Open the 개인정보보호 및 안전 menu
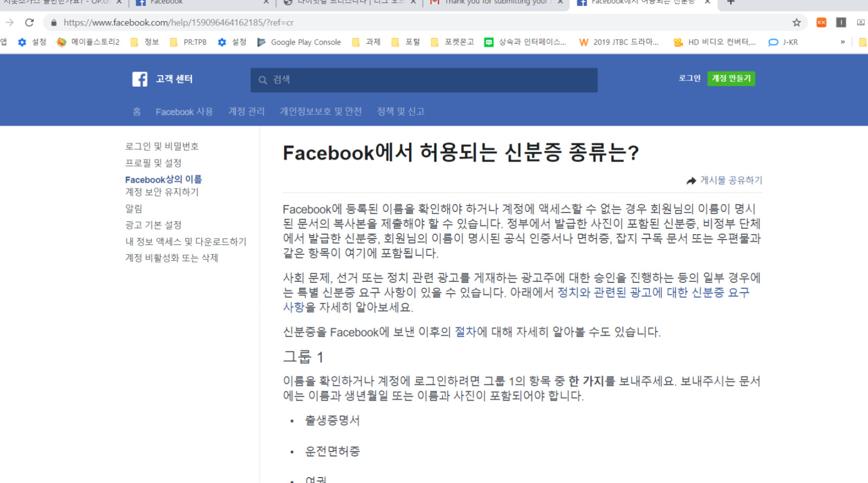The height and width of the screenshot is (483, 868). click(x=321, y=112)
